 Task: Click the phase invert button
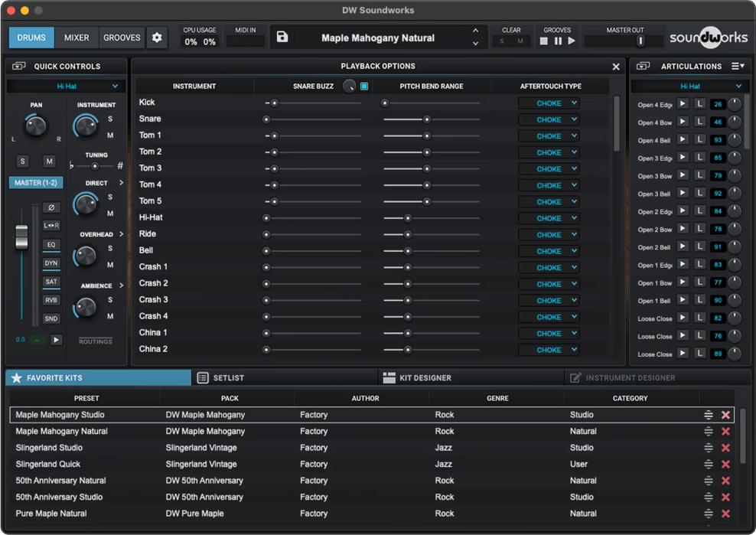(x=51, y=207)
